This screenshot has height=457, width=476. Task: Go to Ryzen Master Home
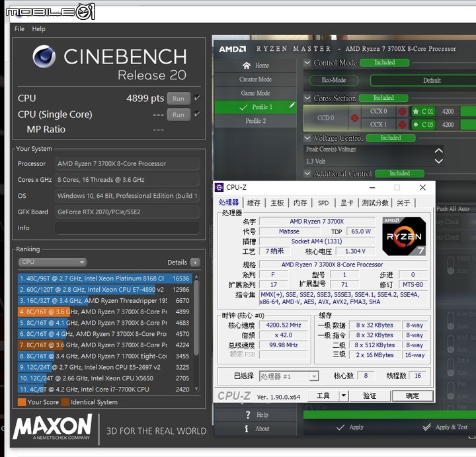coord(255,65)
